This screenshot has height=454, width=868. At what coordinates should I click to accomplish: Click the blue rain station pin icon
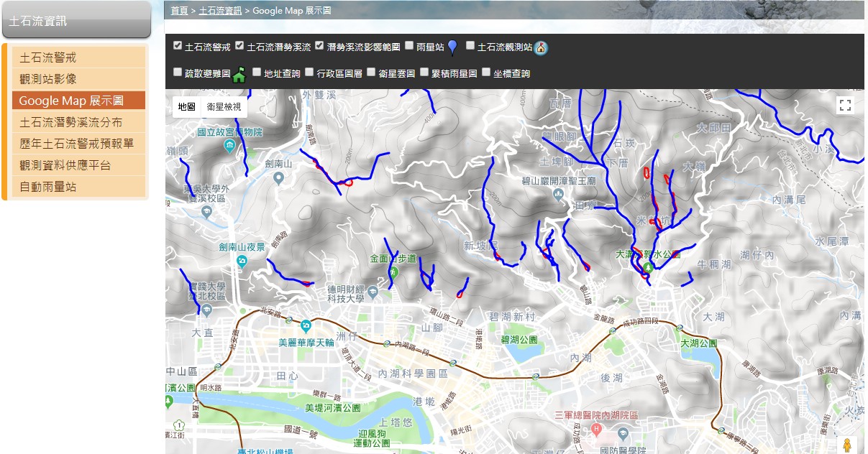pos(452,47)
